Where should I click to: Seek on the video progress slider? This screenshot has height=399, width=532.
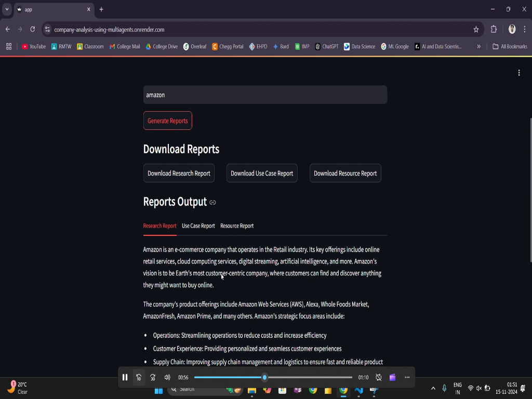(273, 377)
